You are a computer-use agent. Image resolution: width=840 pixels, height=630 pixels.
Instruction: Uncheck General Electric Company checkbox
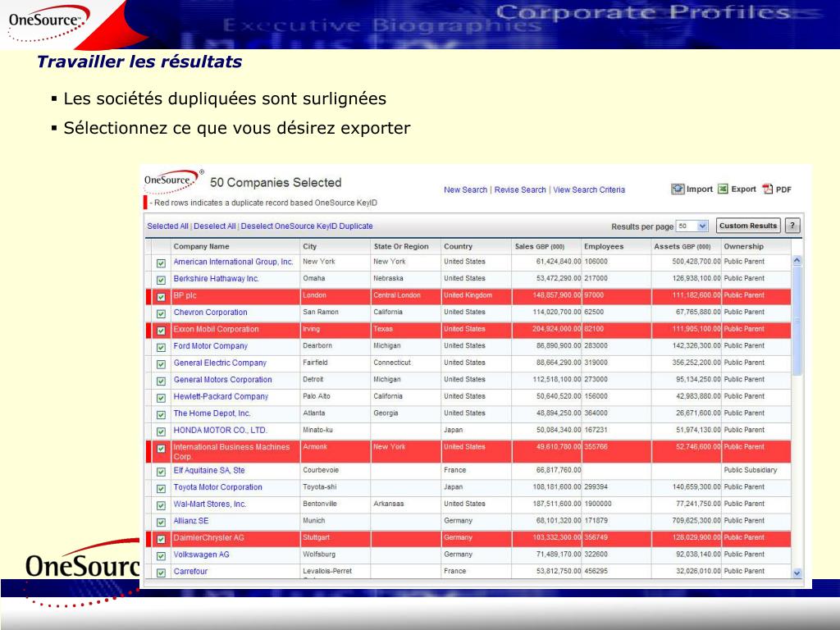[161, 364]
